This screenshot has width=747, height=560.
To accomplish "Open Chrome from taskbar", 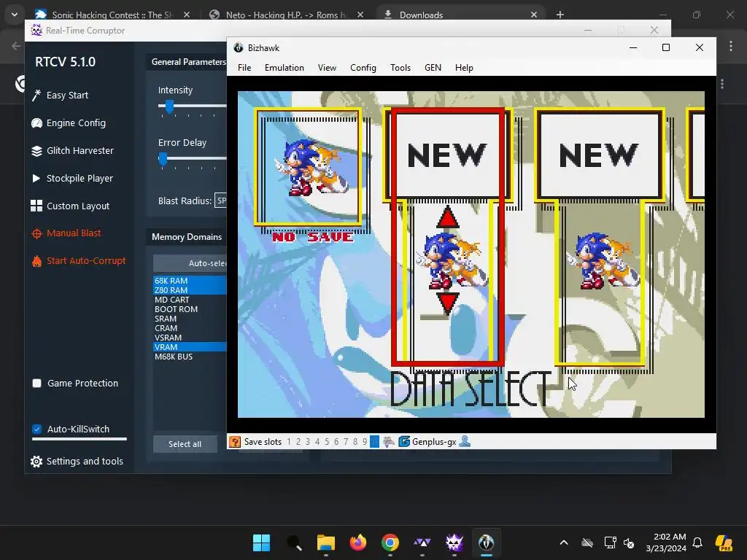I will 390,542.
